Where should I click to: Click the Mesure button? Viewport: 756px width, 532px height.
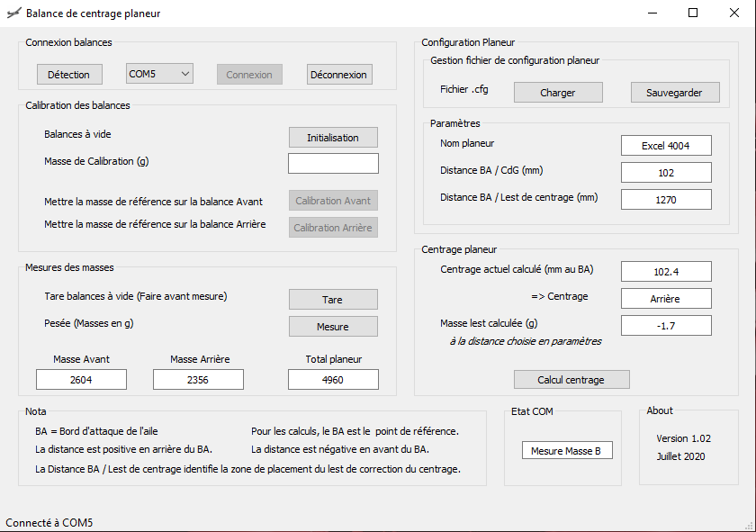(333, 327)
